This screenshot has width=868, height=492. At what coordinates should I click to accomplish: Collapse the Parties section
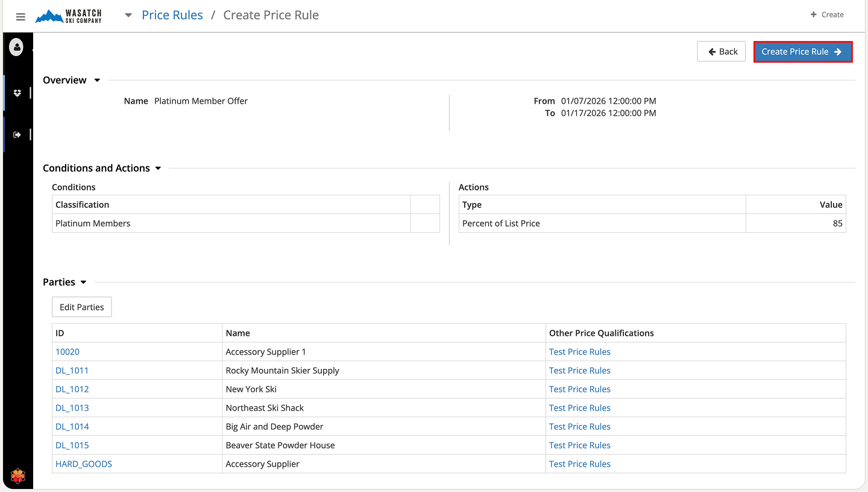click(83, 282)
